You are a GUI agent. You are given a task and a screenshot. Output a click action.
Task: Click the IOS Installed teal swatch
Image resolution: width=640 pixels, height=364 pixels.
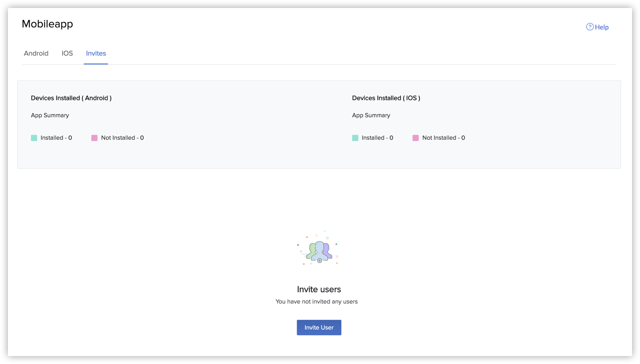click(x=355, y=138)
